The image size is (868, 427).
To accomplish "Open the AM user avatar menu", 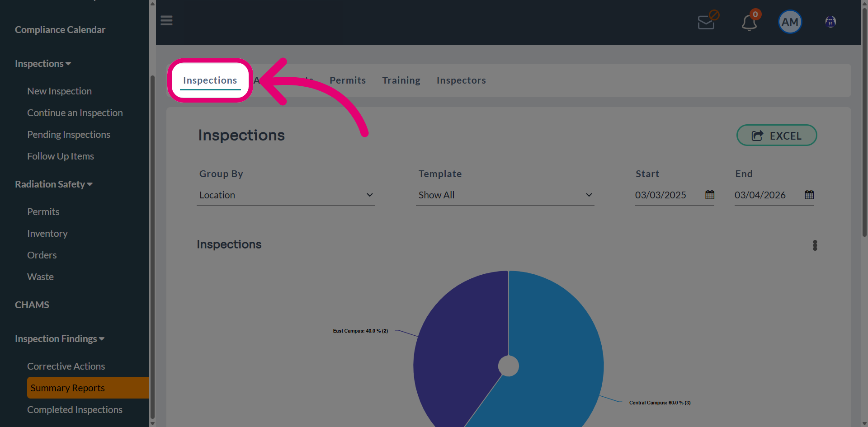I will (790, 22).
